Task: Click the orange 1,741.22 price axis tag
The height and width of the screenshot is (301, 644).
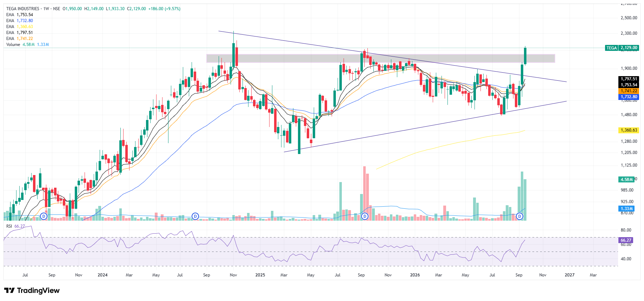Action: 629,91
